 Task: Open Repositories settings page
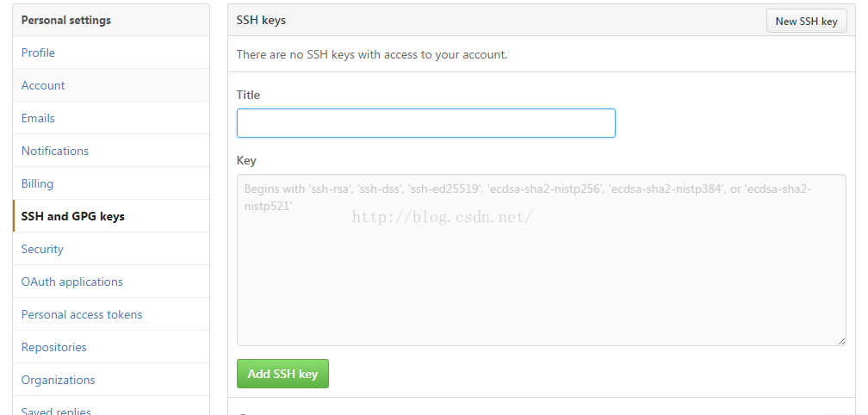(54, 347)
